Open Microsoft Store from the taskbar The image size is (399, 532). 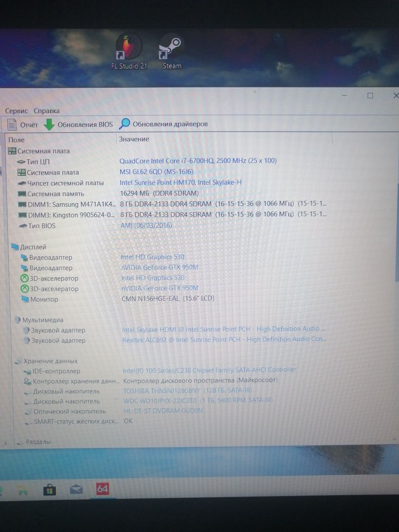point(49,489)
